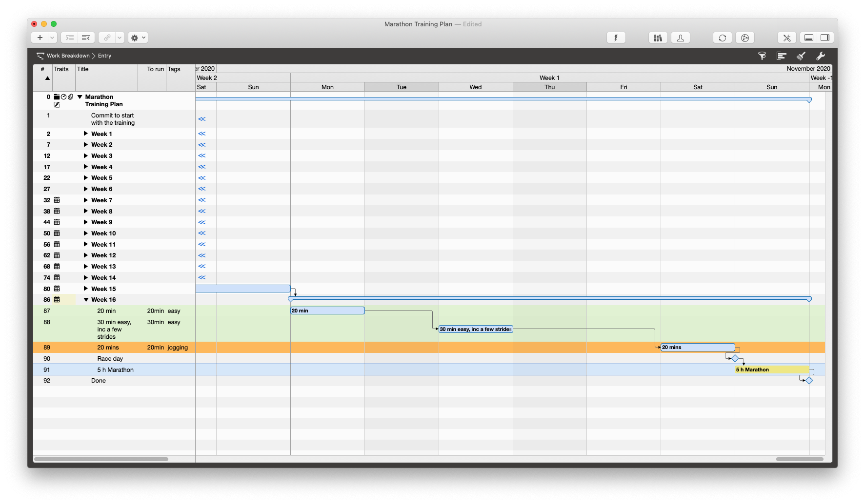Start sync with the circular arrows icon
The width and height of the screenshot is (865, 504).
pos(722,38)
